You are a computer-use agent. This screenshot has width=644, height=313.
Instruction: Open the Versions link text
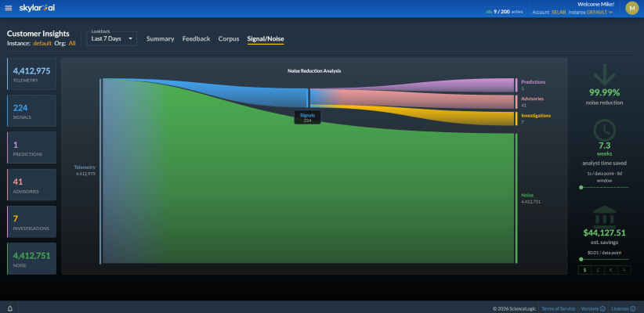point(590,308)
